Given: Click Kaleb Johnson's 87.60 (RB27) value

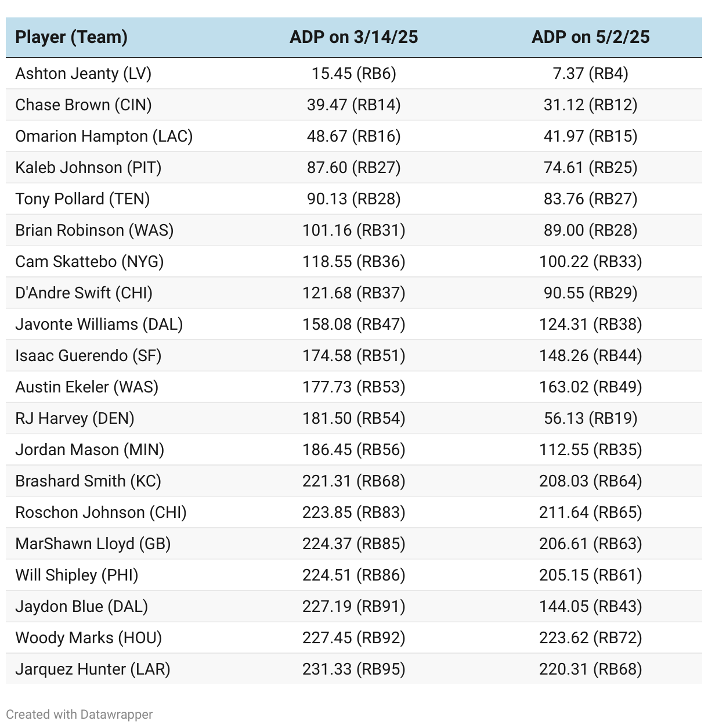Looking at the screenshot, I should coord(353,168).
